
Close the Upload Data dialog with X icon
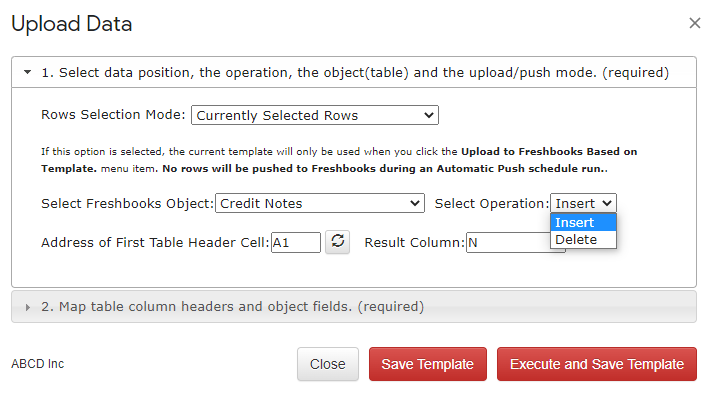pyautogui.click(x=695, y=23)
